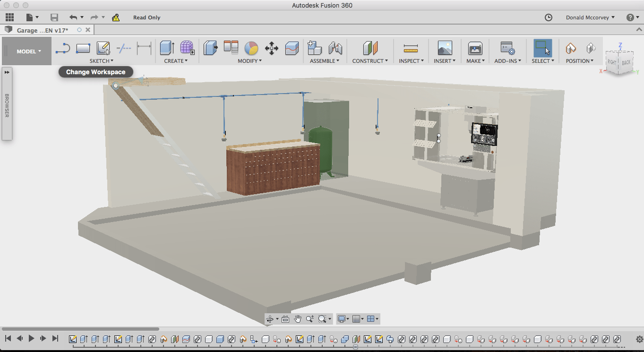
Task: Activate the Pan hand tool
Action: 298,319
